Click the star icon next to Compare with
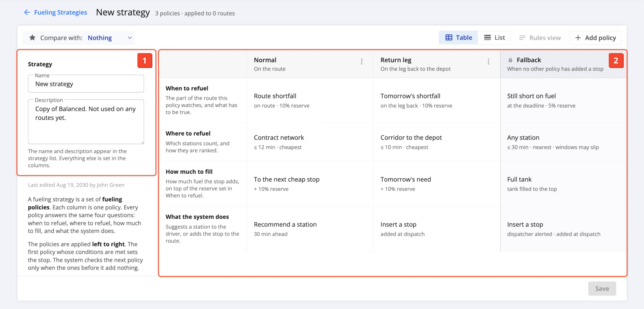 coord(32,38)
